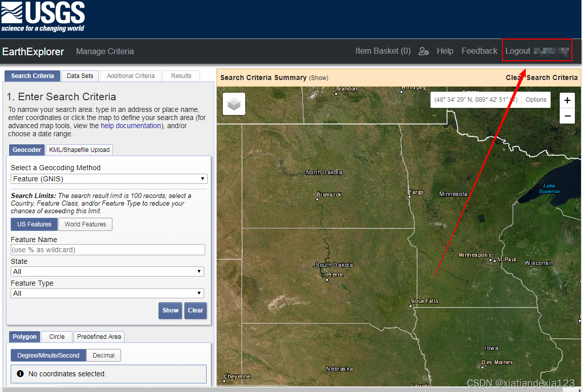Open the Predefined Area tab
Screen dimensions: 583x392
coord(99,337)
